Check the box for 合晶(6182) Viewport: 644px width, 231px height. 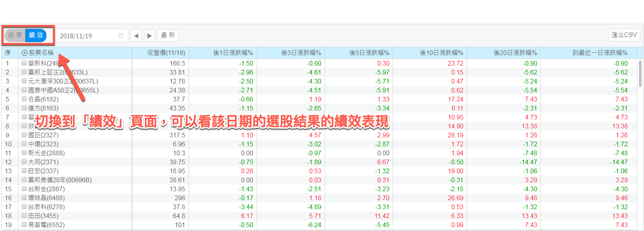point(24,99)
